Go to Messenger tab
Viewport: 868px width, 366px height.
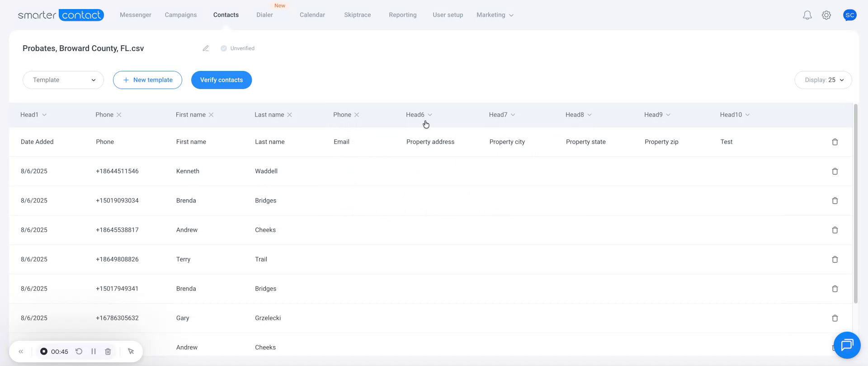[136, 15]
